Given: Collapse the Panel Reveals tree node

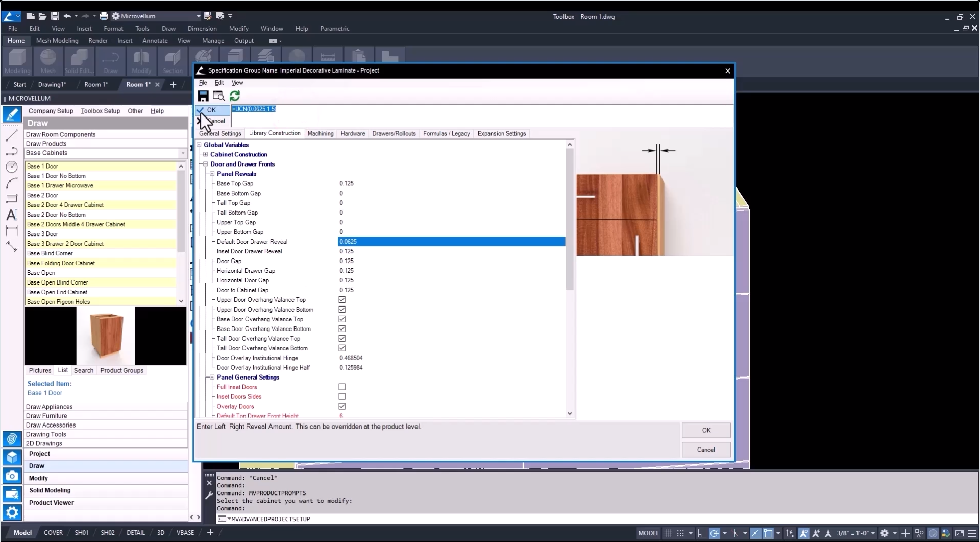Looking at the screenshot, I should (x=212, y=174).
